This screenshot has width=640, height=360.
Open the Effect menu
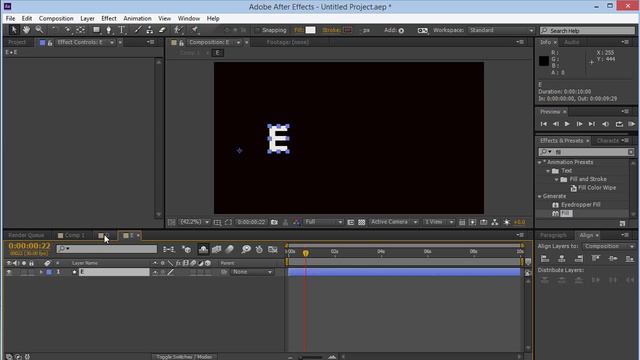coord(109,18)
